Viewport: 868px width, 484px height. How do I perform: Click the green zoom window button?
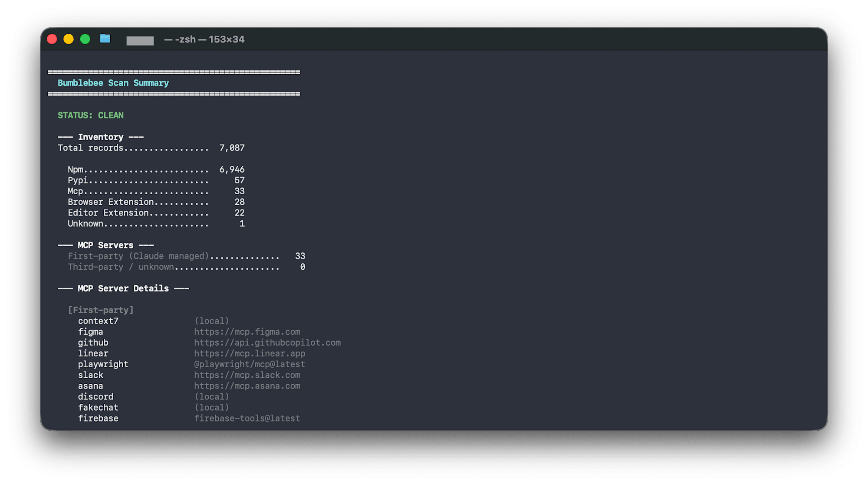(x=85, y=39)
